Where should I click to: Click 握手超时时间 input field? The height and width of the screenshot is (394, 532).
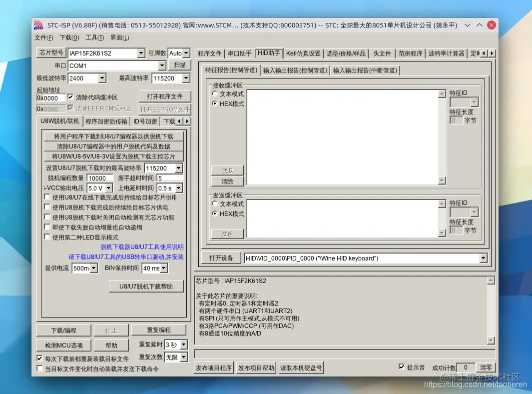coord(170,178)
